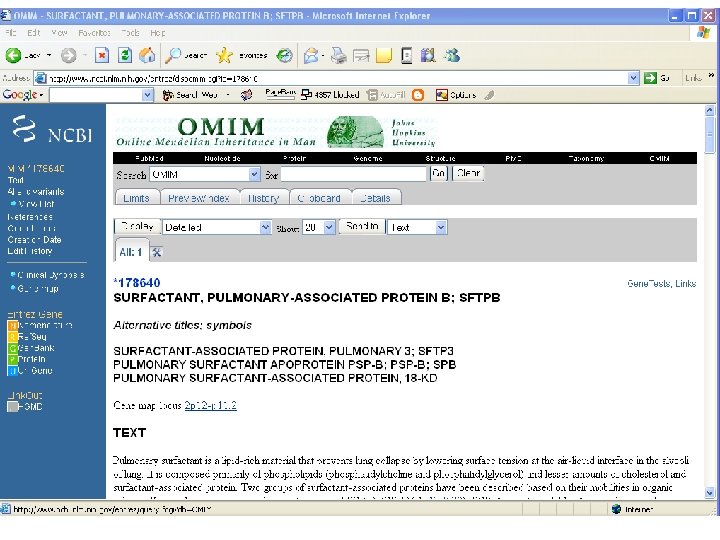Open the Send to dropdown showing Text
The width and height of the screenshot is (720, 540).
441,227
